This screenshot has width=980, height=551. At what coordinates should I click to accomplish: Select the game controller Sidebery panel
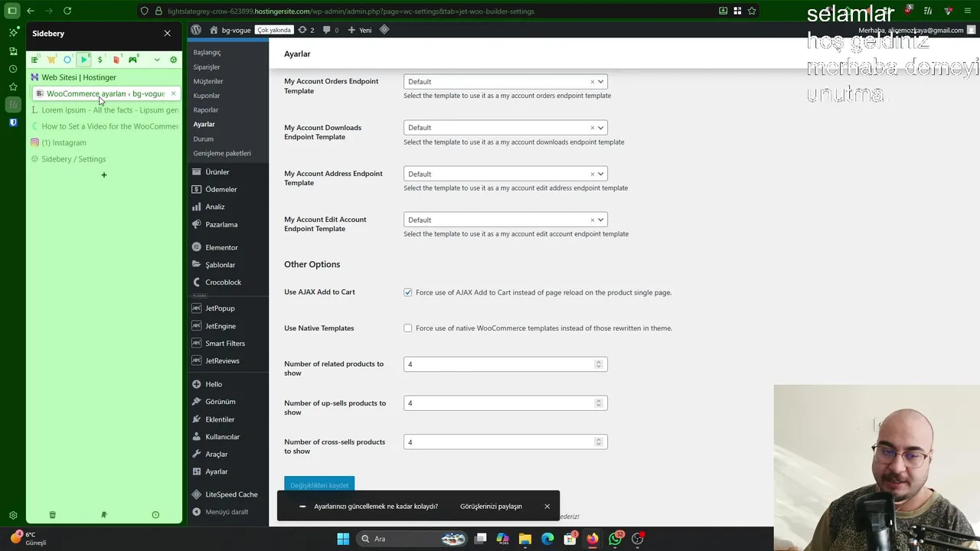click(x=132, y=60)
